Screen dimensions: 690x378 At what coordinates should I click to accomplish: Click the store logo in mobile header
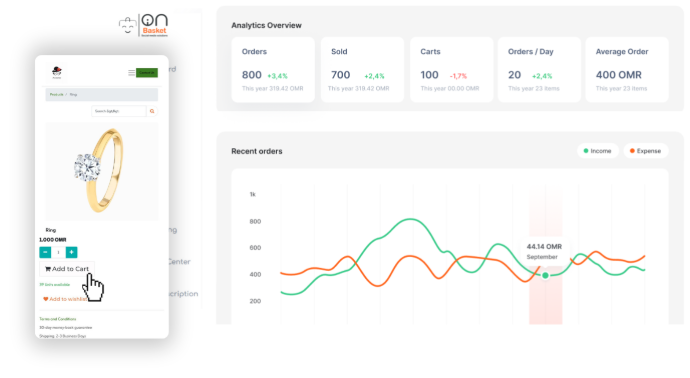click(x=57, y=72)
